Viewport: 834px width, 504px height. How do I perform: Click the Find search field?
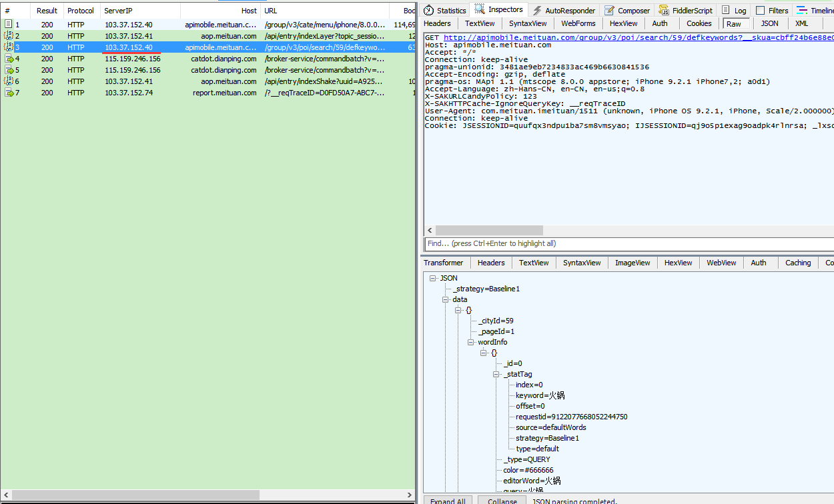629,243
